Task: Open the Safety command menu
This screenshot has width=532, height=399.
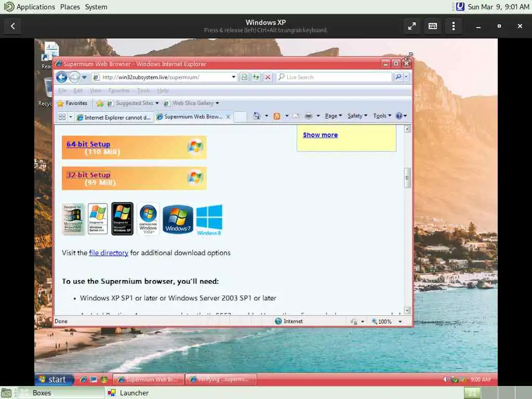Action: 357,116
